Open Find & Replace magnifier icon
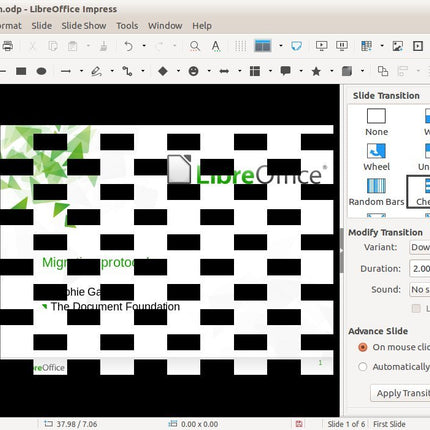Screen dimensions: 430x430 pos(195,46)
